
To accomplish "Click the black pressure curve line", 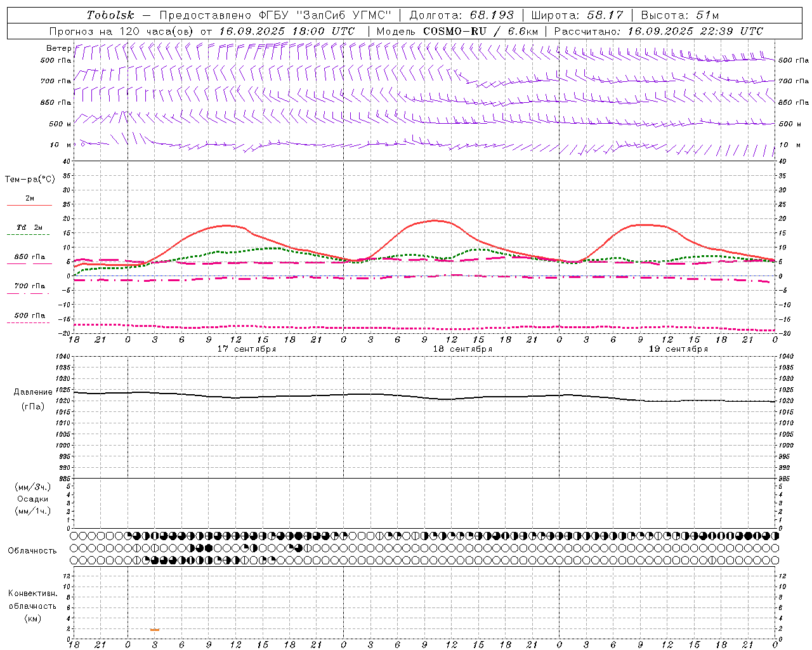I will 424,397.
